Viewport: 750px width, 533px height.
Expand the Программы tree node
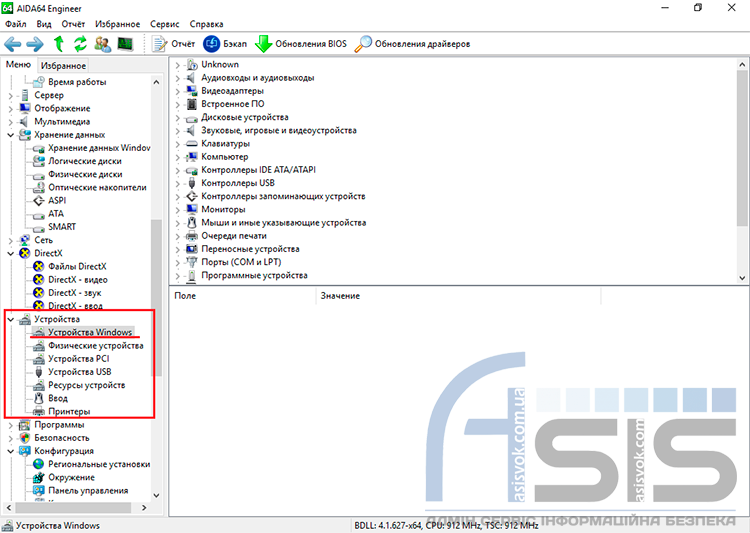pyautogui.click(x=11, y=425)
